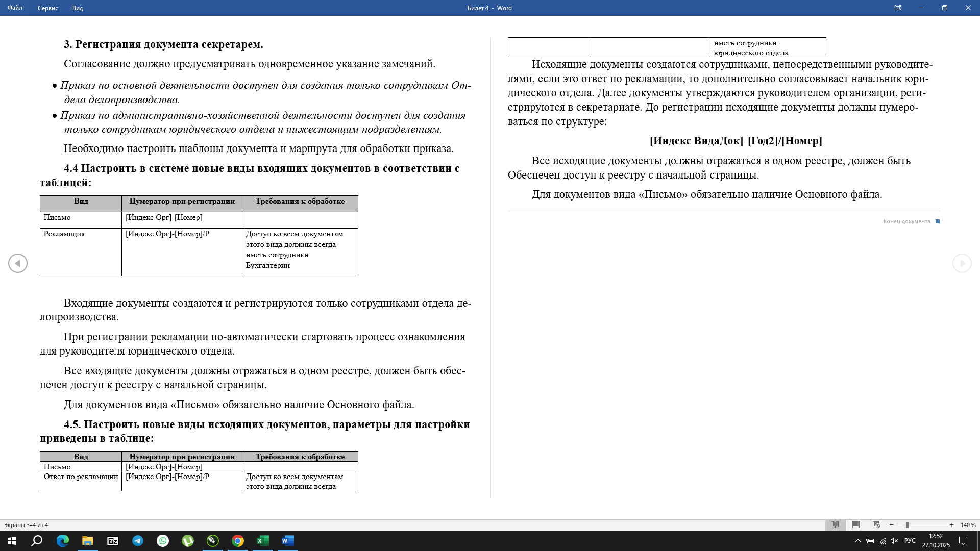980x551 pixels.
Task: Open Microsoft Excel from the taskbar
Action: (x=263, y=542)
